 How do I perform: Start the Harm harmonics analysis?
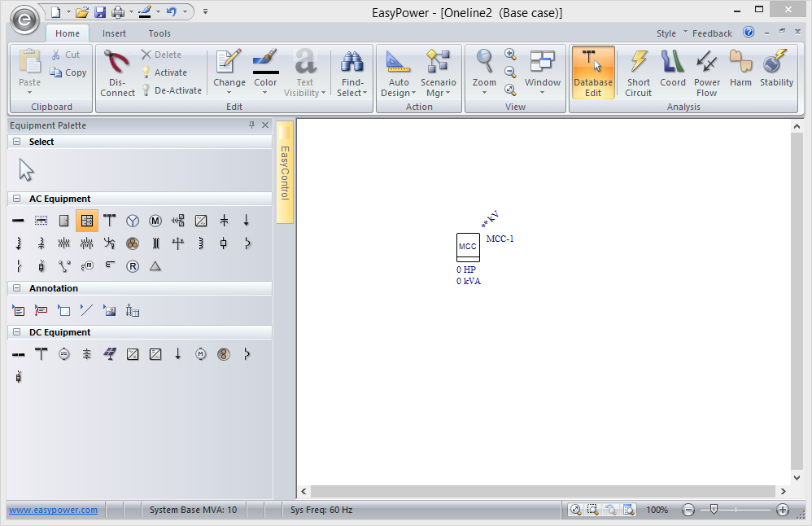pos(740,69)
